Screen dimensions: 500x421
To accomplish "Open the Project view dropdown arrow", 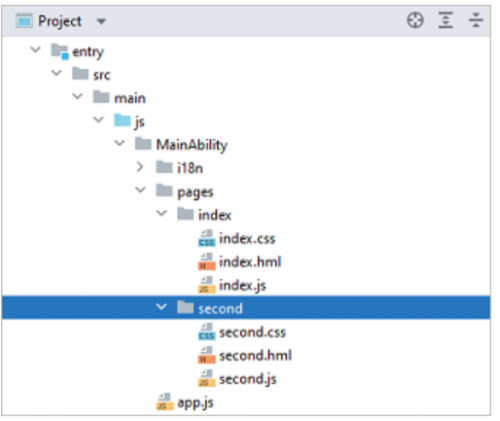I will [x=101, y=22].
